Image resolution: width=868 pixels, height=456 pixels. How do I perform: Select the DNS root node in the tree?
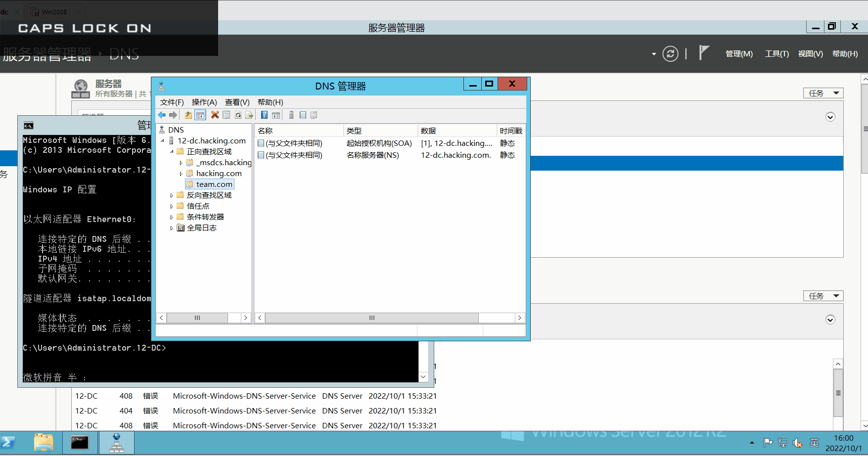(x=176, y=130)
